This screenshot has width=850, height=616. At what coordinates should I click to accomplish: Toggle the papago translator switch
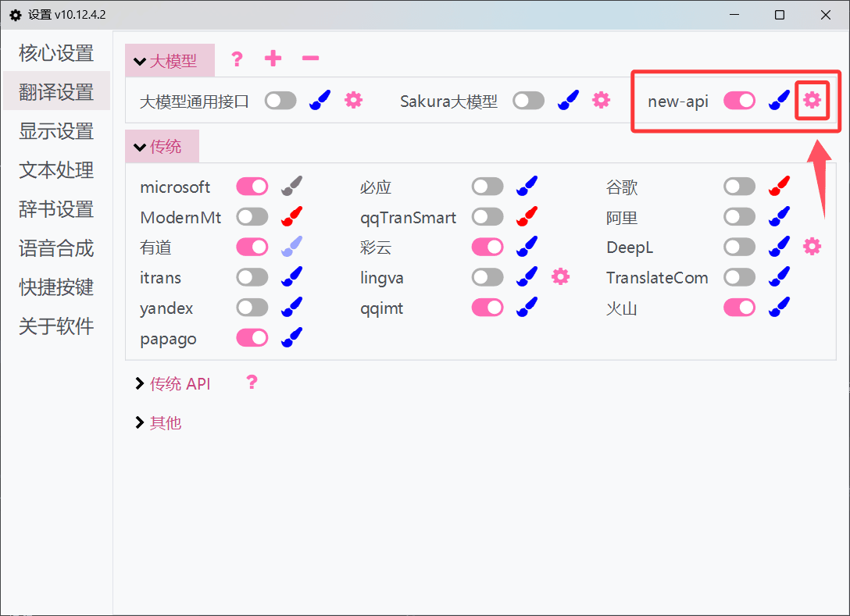coord(252,338)
